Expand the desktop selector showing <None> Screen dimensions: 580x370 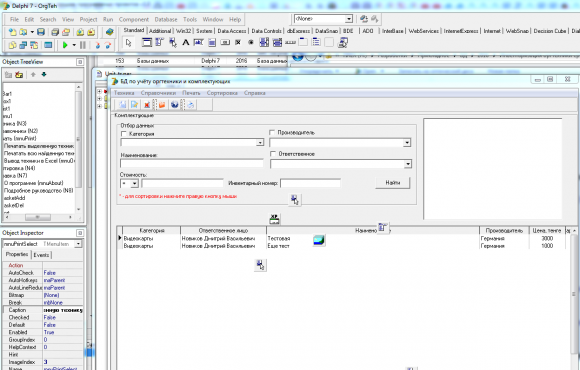(x=349, y=19)
